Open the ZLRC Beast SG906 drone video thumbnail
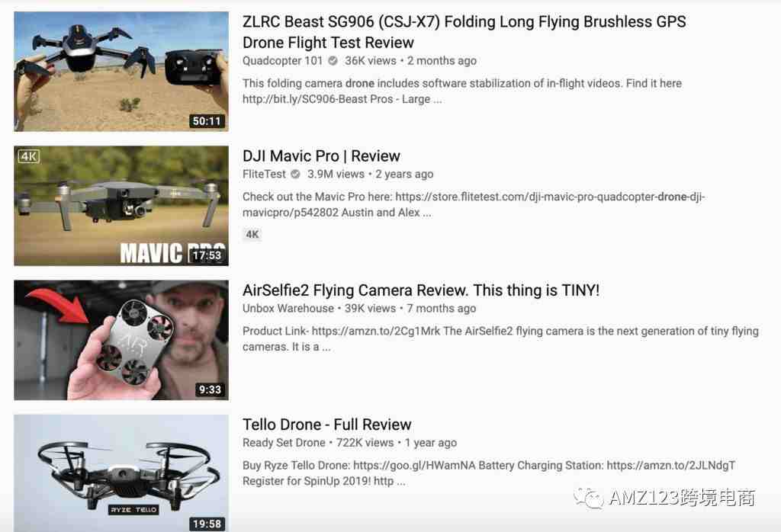The width and height of the screenshot is (781, 532). click(x=121, y=72)
